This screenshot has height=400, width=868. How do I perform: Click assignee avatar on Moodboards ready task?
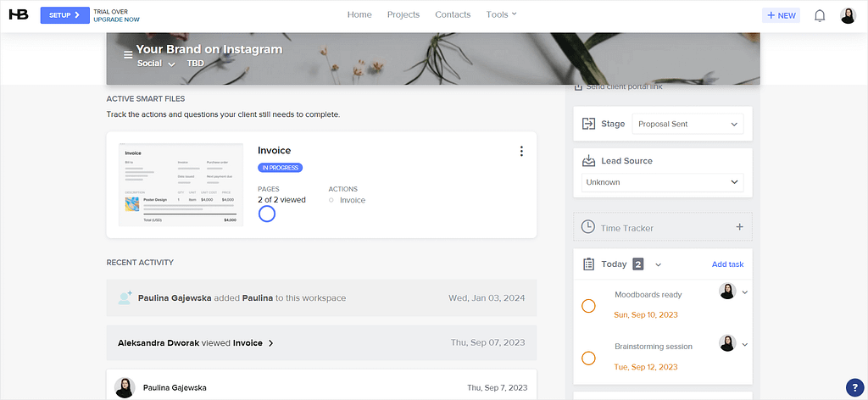pos(727,291)
